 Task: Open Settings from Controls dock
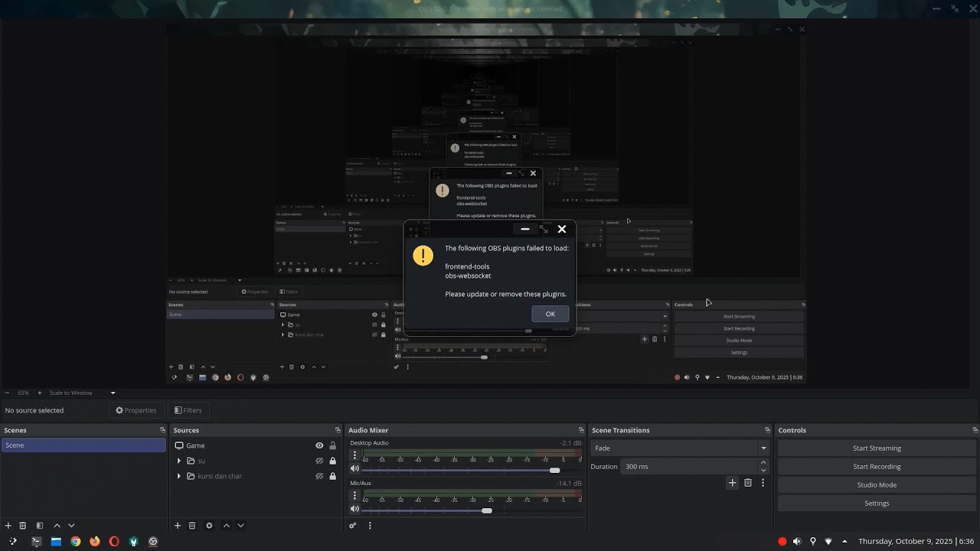click(x=877, y=504)
